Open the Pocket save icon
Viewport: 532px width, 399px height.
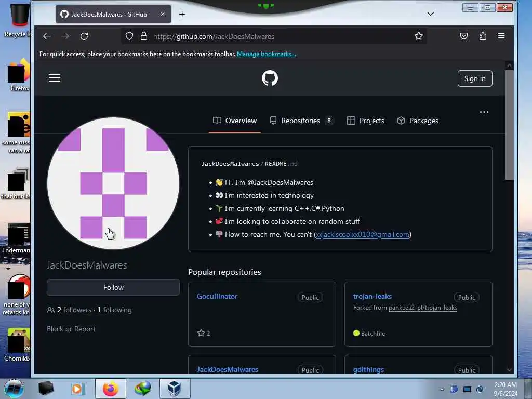tap(464, 36)
